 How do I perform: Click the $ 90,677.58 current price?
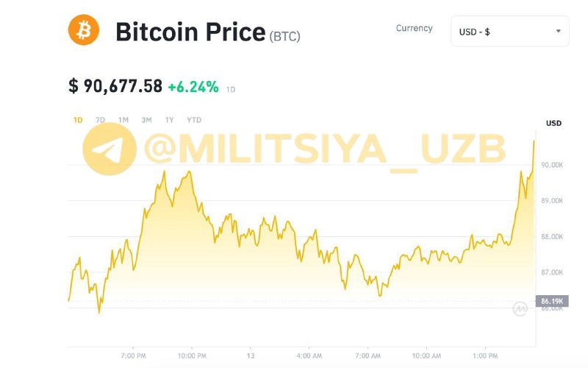[115, 86]
